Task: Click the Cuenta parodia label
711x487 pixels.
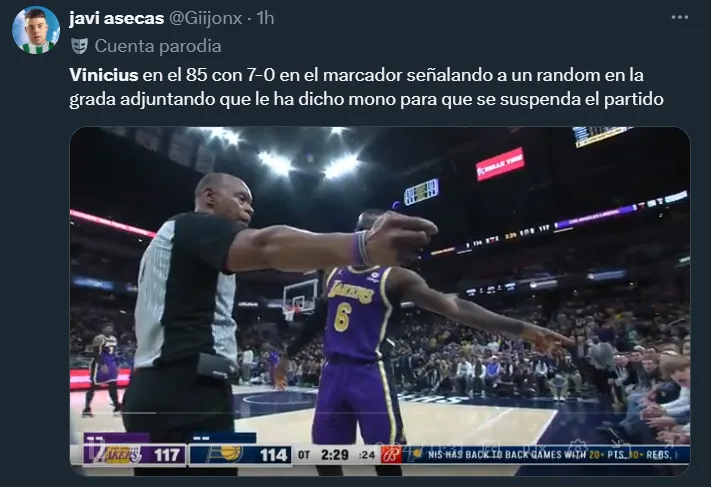Action: [158, 46]
